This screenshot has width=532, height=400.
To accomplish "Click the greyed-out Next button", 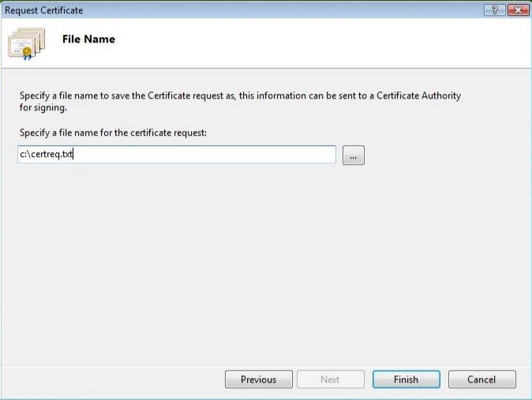I will (x=330, y=379).
